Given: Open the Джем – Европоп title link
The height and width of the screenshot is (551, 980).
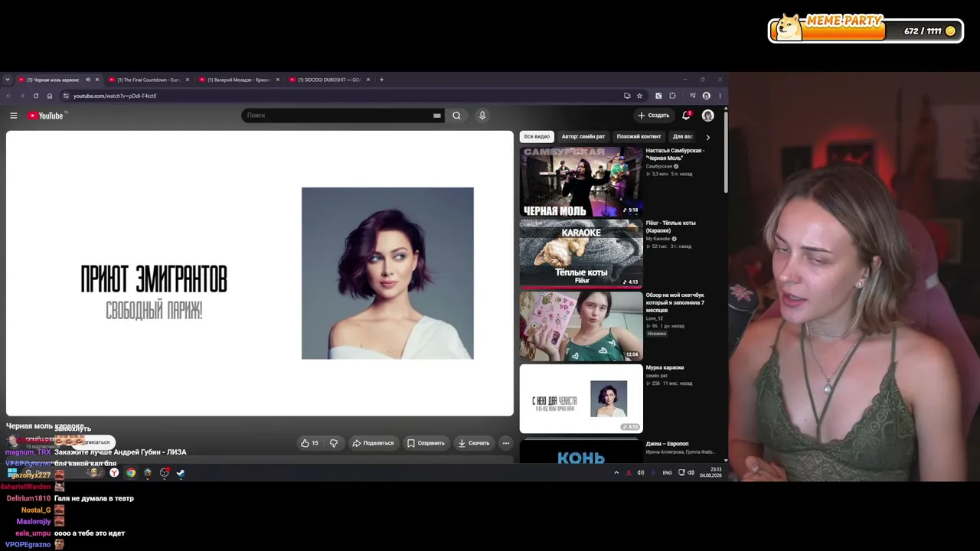Looking at the screenshot, I should coord(667,444).
